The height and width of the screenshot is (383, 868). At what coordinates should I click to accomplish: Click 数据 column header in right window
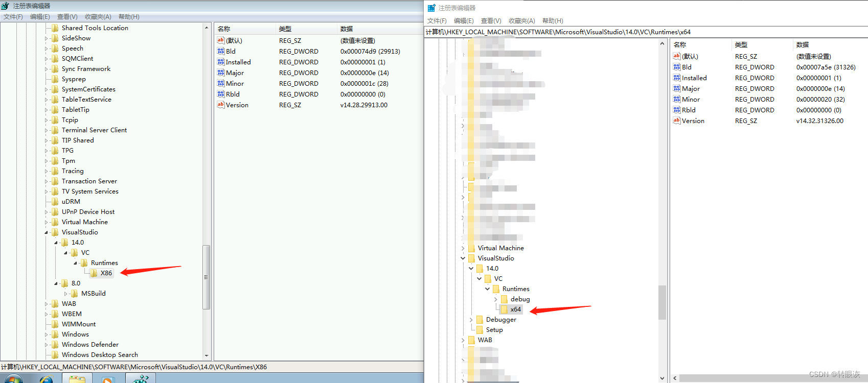[830, 44]
